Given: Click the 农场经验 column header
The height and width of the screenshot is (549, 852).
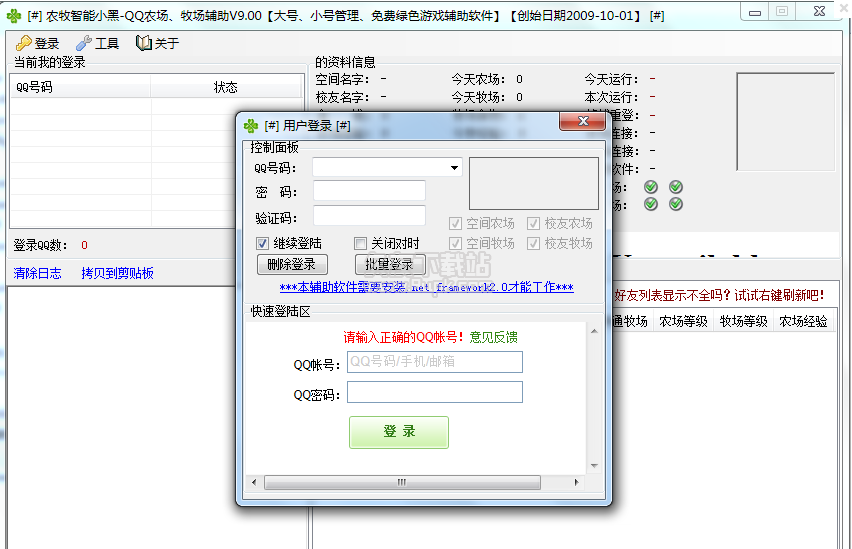Looking at the screenshot, I should 804,321.
